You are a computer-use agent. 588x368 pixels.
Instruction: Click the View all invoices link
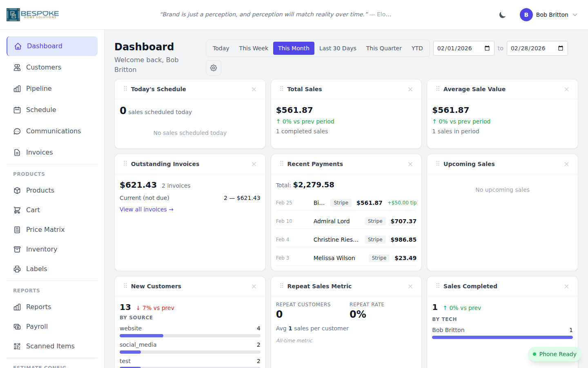pos(146,209)
